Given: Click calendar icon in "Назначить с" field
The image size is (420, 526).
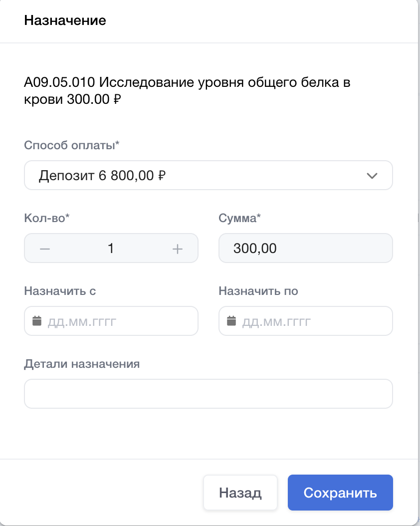Looking at the screenshot, I should coord(37,321).
